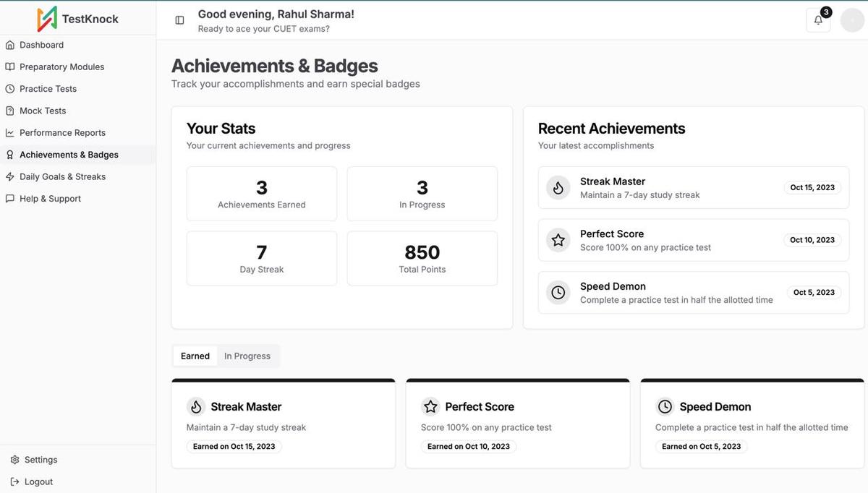Click the profile avatar in the top bar
The image size is (868, 493).
[852, 20]
